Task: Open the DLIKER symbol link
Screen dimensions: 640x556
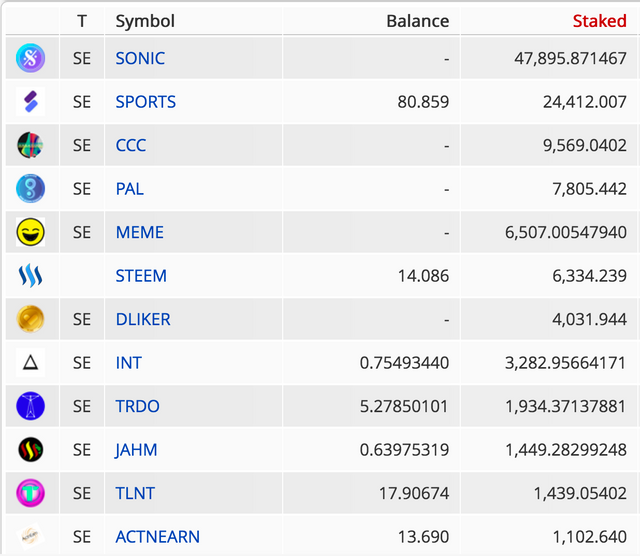Action: [143, 319]
